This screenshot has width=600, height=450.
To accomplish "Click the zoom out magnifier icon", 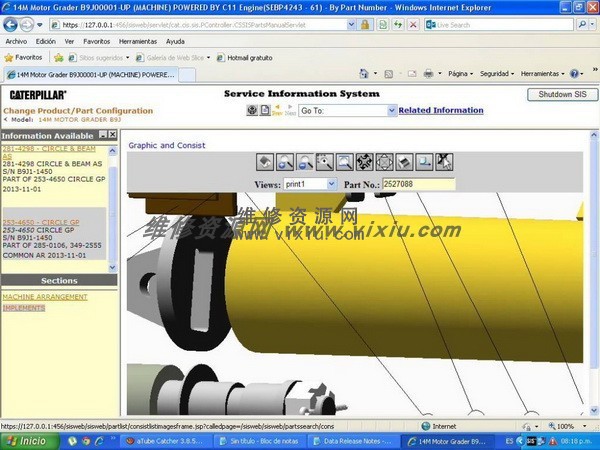I will (305, 162).
